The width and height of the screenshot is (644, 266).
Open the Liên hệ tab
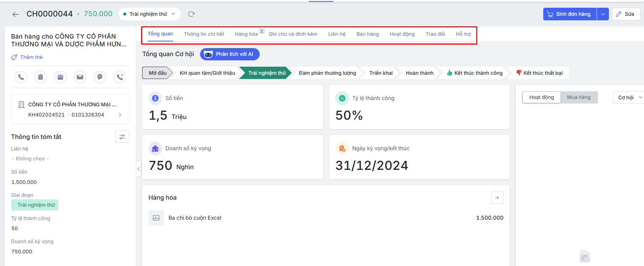(x=337, y=34)
